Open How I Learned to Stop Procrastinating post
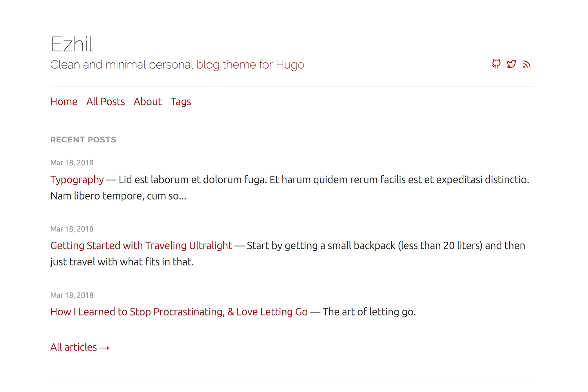588x392 pixels. pyautogui.click(x=179, y=312)
